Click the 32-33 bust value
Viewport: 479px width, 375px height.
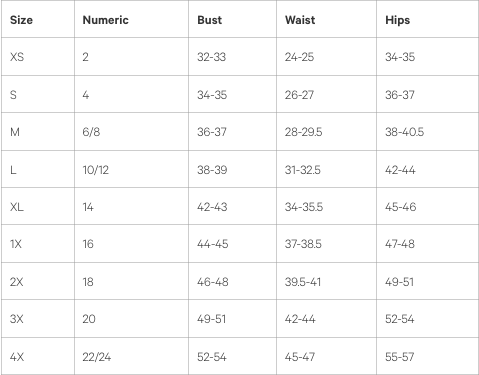click(211, 57)
